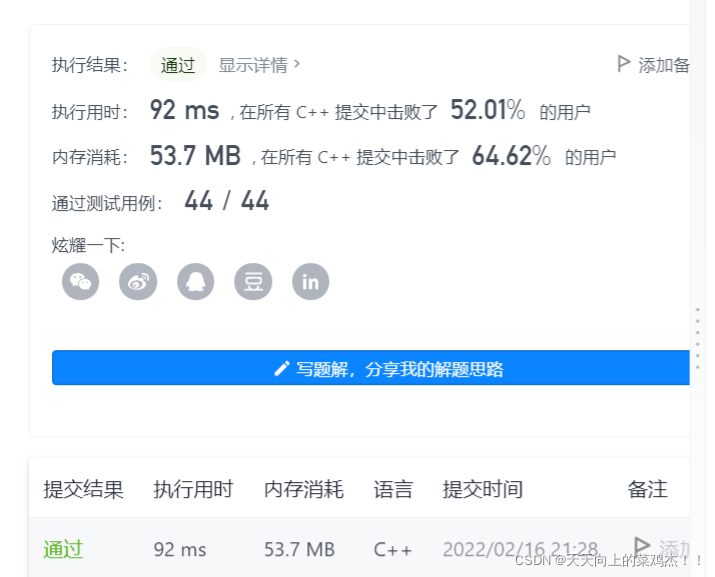Open the 通过 submission in the table row
Image resolution: width=715 pixels, height=577 pixels.
(x=63, y=549)
